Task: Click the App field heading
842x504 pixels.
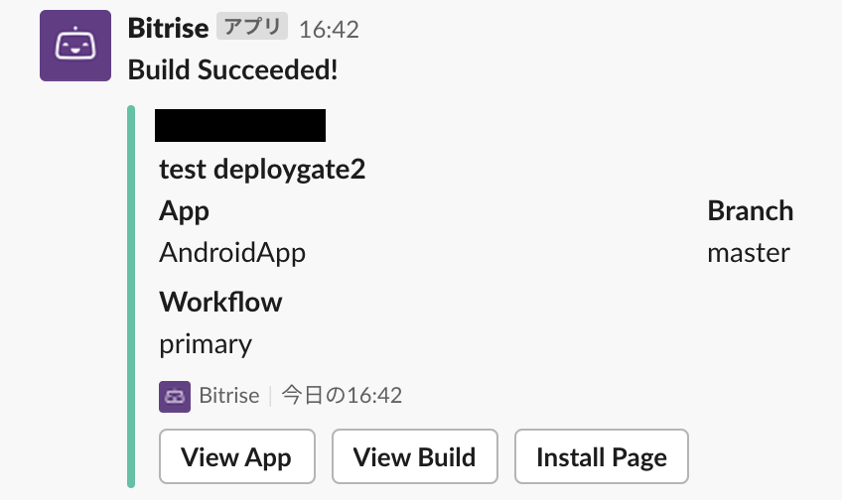Action: tap(184, 211)
